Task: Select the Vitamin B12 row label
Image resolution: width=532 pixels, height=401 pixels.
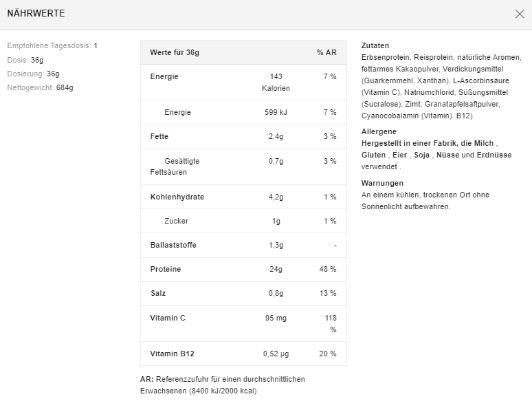Action: tap(173, 354)
